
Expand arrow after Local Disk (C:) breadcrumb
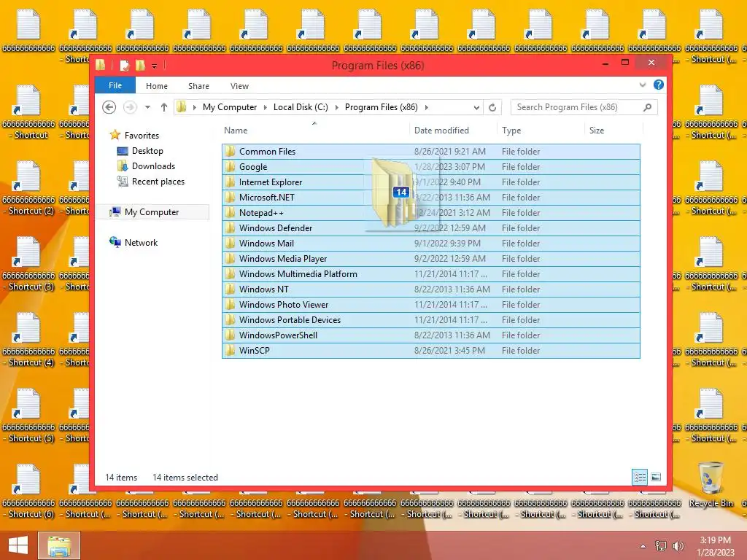coord(337,108)
